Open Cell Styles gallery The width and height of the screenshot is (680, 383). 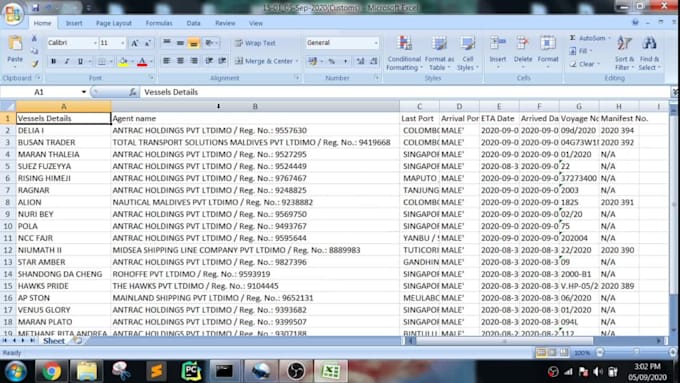tap(468, 53)
